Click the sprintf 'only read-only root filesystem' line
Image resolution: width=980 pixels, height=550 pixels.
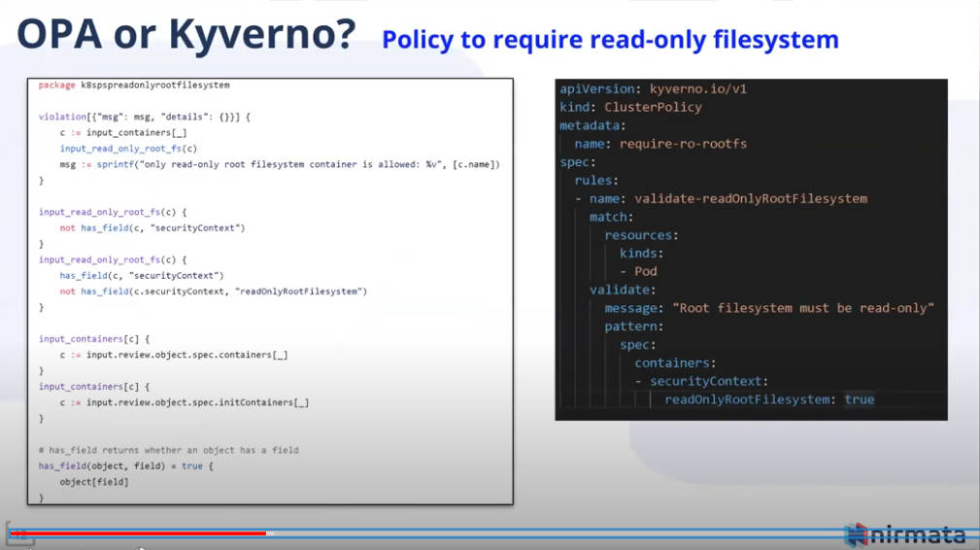point(280,164)
